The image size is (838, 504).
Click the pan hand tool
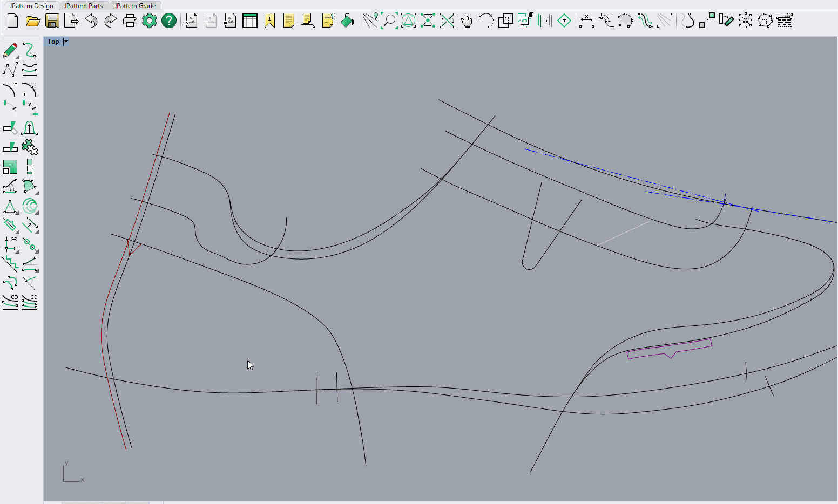pyautogui.click(x=467, y=21)
